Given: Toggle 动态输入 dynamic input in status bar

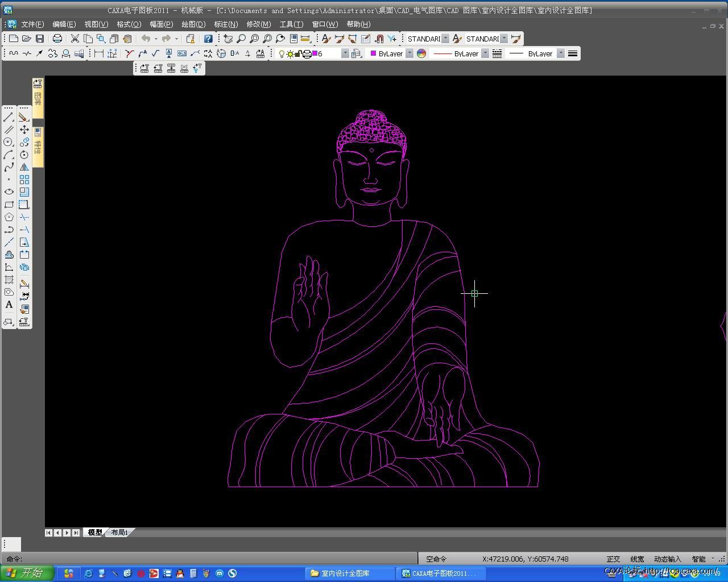Looking at the screenshot, I should pyautogui.click(x=667, y=559).
